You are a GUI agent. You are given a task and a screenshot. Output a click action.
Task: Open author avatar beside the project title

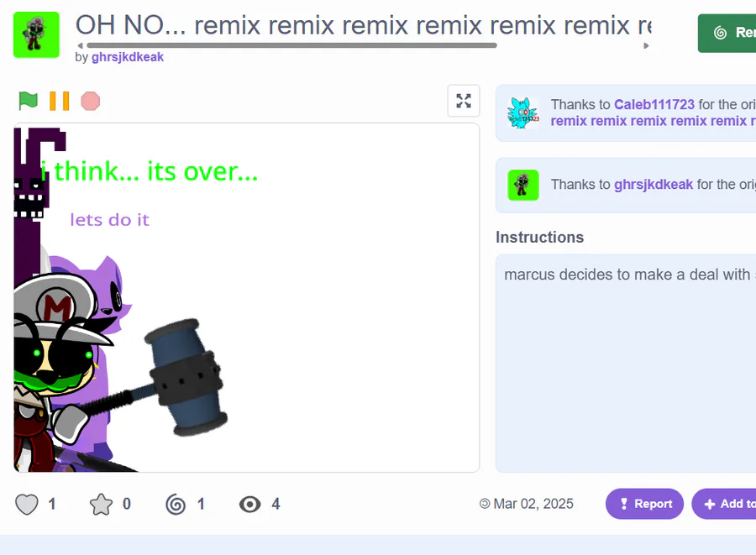pyautogui.click(x=36, y=34)
